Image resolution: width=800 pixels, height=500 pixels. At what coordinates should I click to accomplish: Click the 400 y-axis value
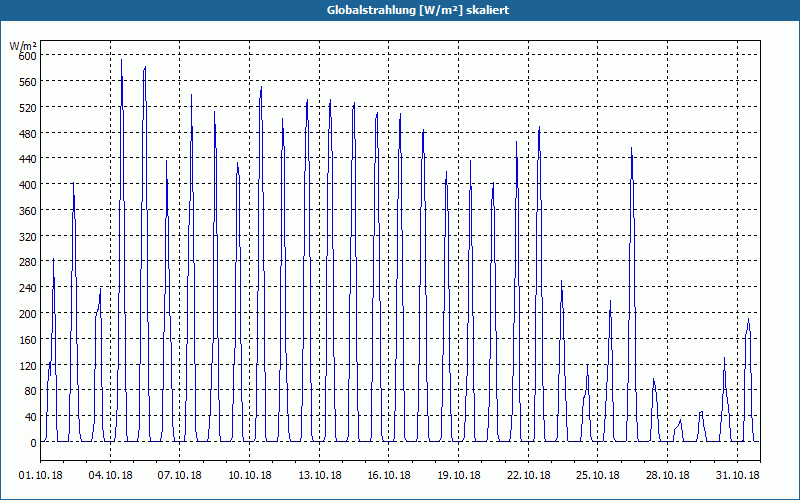(28, 185)
